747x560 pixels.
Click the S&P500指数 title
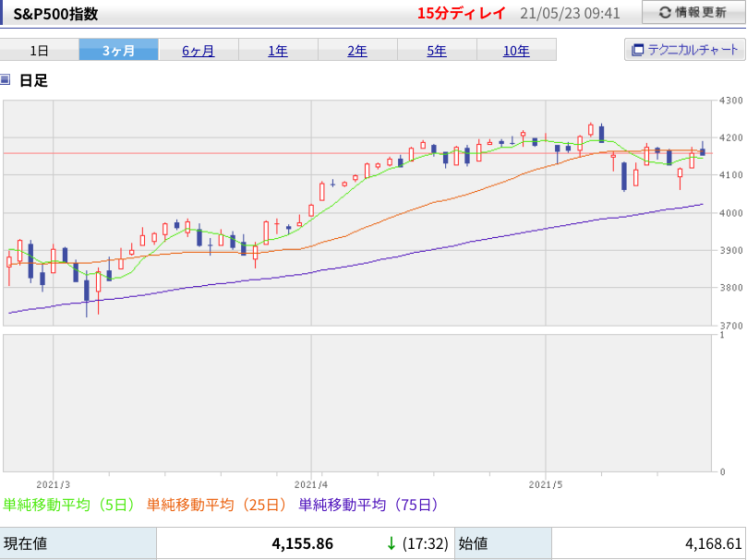click(x=55, y=13)
